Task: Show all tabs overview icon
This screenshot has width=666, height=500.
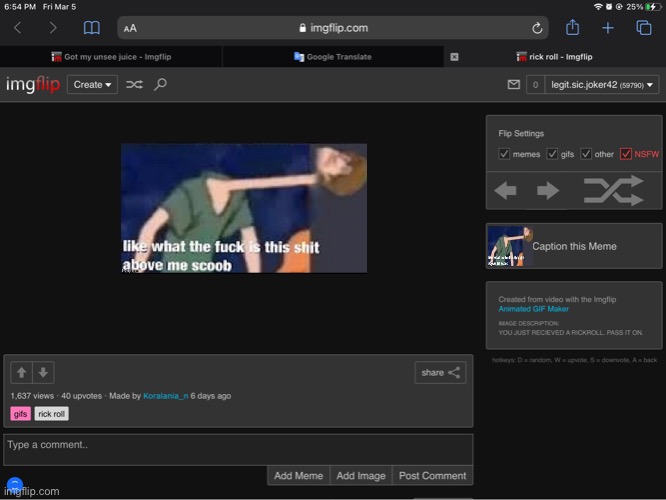Action: pos(643,28)
